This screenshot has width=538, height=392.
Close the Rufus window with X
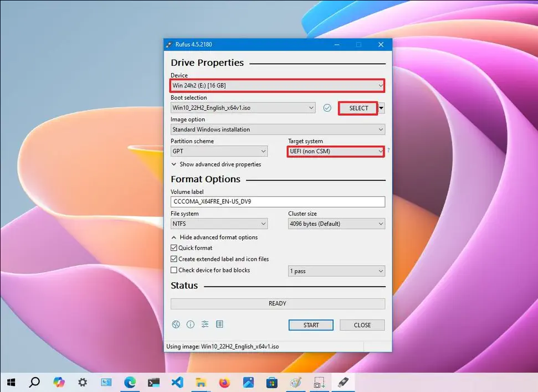[x=381, y=45]
